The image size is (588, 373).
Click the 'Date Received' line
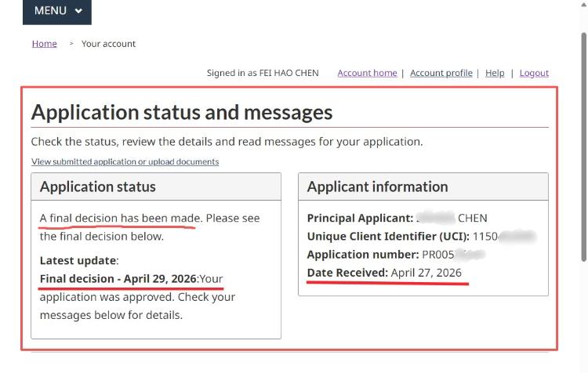click(384, 273)
